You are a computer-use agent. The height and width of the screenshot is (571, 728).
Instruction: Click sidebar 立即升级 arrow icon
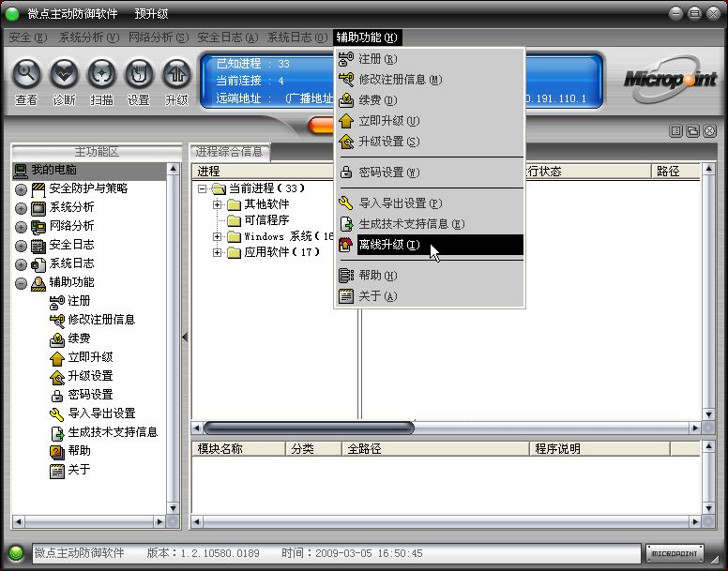point(56,358)
